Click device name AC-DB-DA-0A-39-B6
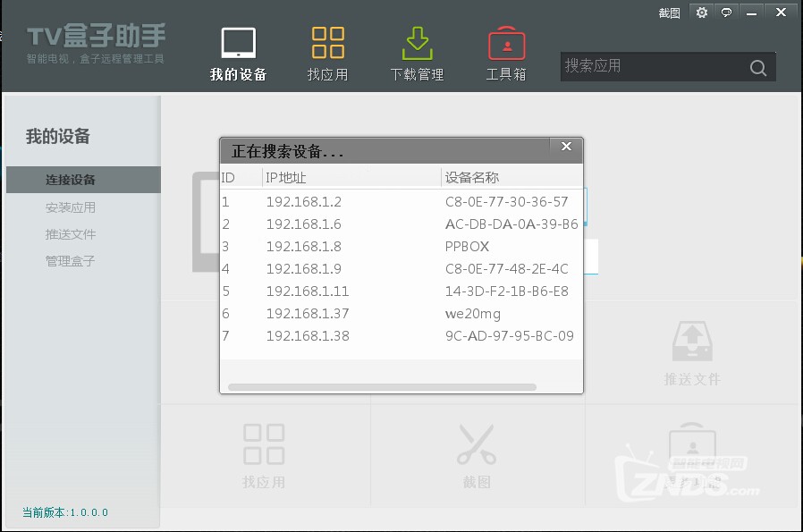This screenshot has height=532, width=803. tap(511, 224)
